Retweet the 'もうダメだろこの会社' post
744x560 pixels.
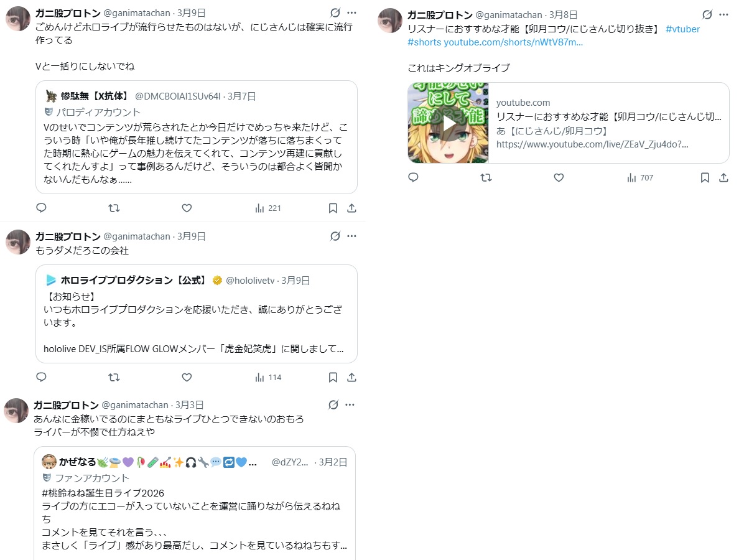point(114,377)
